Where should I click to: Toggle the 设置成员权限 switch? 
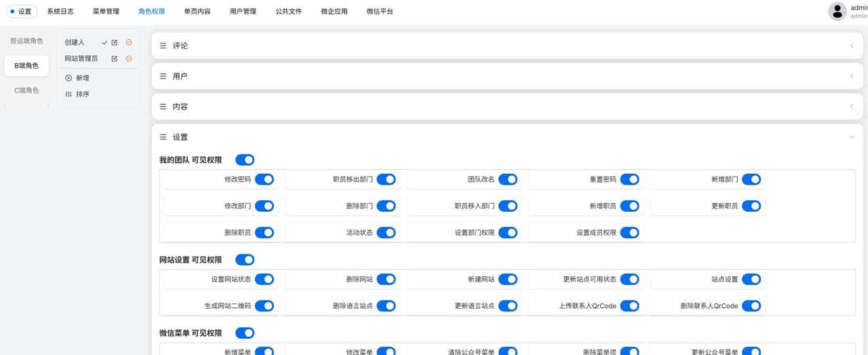[x=629, y=232]
